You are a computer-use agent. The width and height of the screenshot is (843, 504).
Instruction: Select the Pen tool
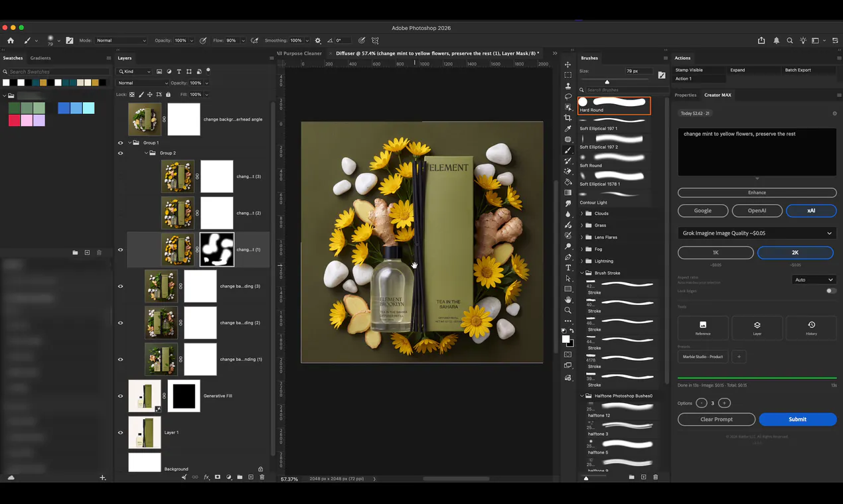pyautogui.click(x=568, y=257)
